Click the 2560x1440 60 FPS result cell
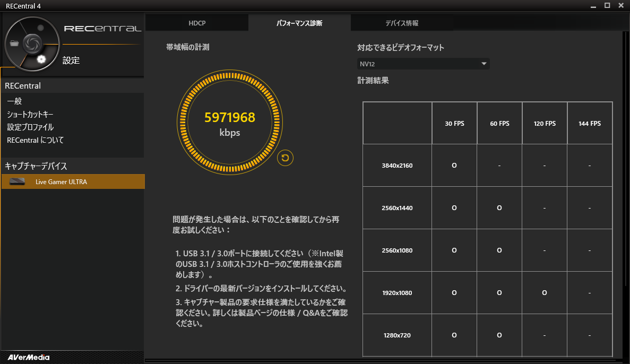The height and width of the screenshot is (364, 630). point(499,207)
